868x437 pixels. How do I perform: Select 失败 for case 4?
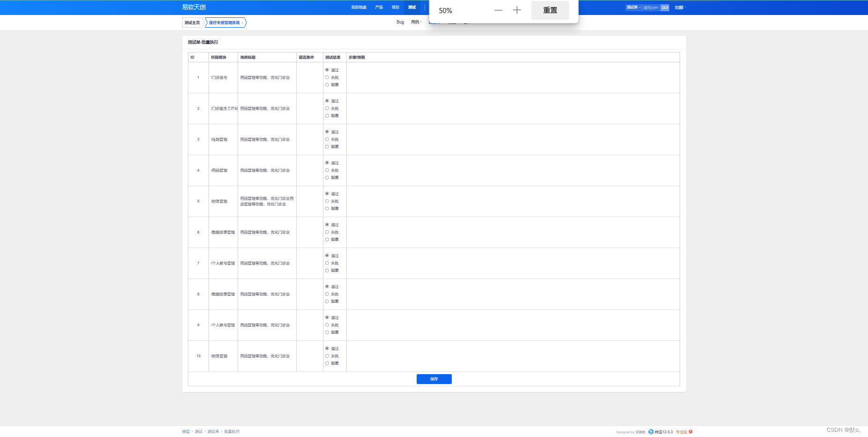pos(327,170)
